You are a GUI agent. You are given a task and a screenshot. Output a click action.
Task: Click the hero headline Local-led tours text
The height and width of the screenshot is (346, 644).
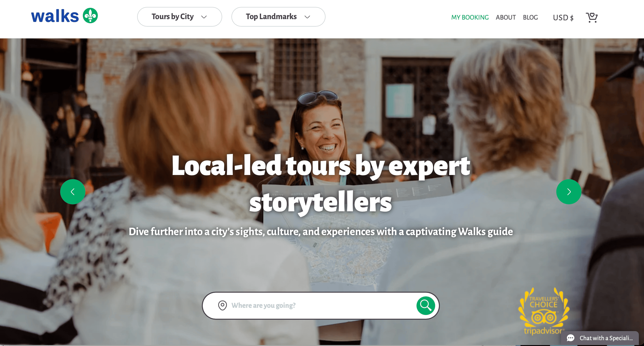coord(321,184)
